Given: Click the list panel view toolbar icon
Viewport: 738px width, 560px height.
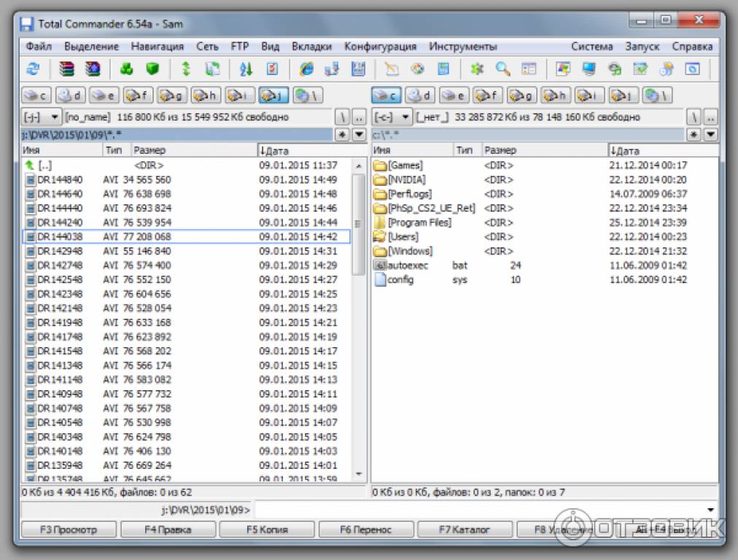Looking at the screenshot, I should click(529, 69).
